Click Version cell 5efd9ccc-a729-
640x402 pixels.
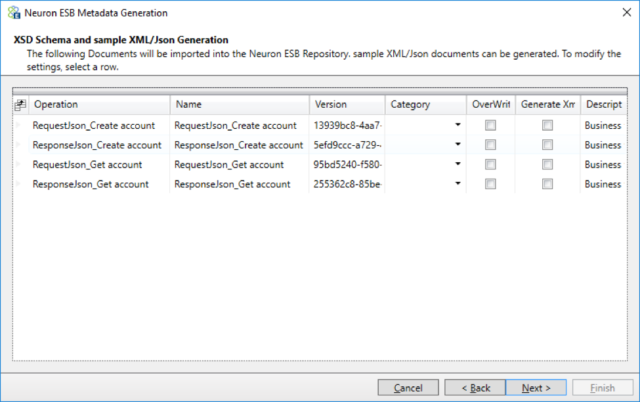[x=347, y=145]
